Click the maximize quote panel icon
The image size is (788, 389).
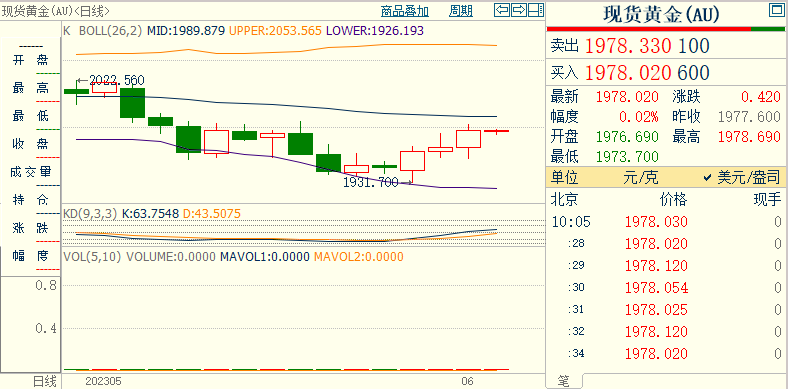click(776, 10)
